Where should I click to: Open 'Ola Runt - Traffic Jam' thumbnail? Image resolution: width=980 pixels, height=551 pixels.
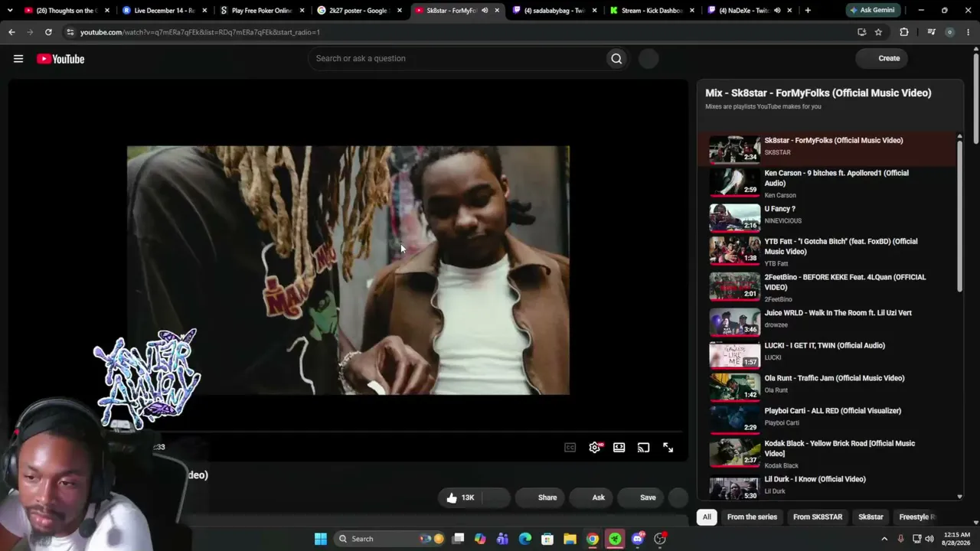point(734,387)
